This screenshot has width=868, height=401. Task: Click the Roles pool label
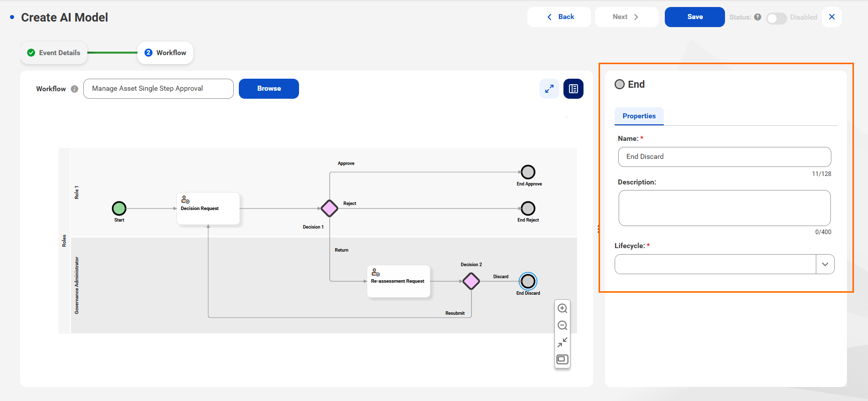(64, 241)
